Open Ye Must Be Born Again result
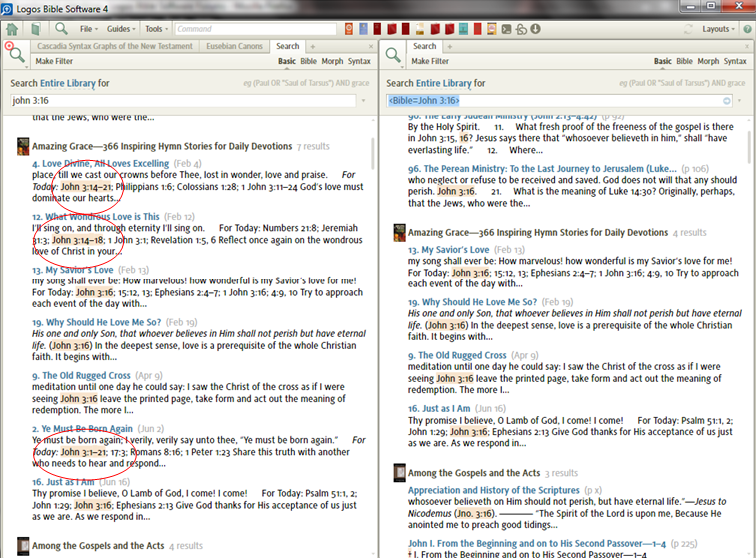This screenshot has width=756, height=558. coord(82,429)
